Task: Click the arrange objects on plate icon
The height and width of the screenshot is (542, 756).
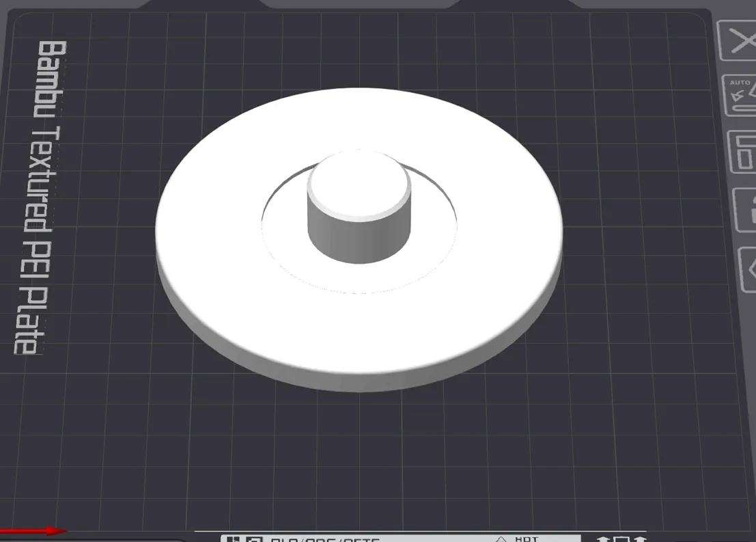Action: 742,152
